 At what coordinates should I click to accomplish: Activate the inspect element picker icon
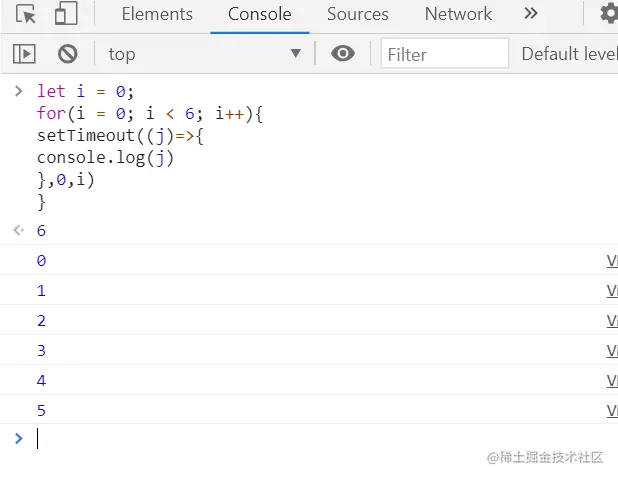click(x=26, y=15)
